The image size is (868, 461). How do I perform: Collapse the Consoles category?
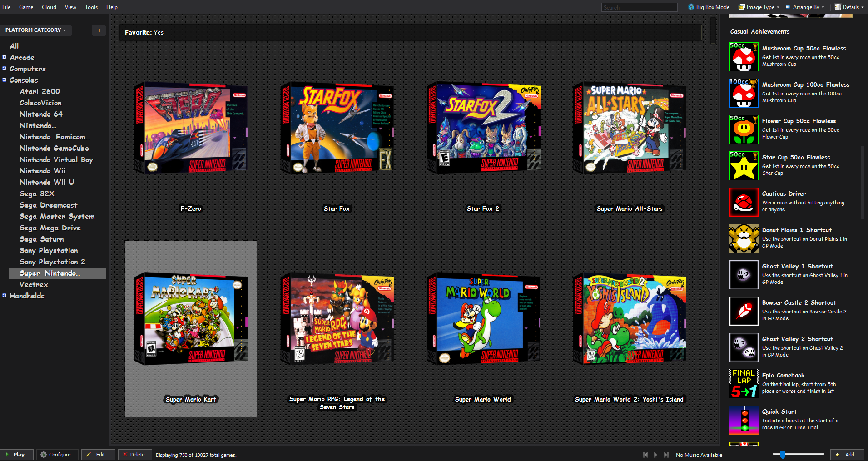(x=5, y=80)
